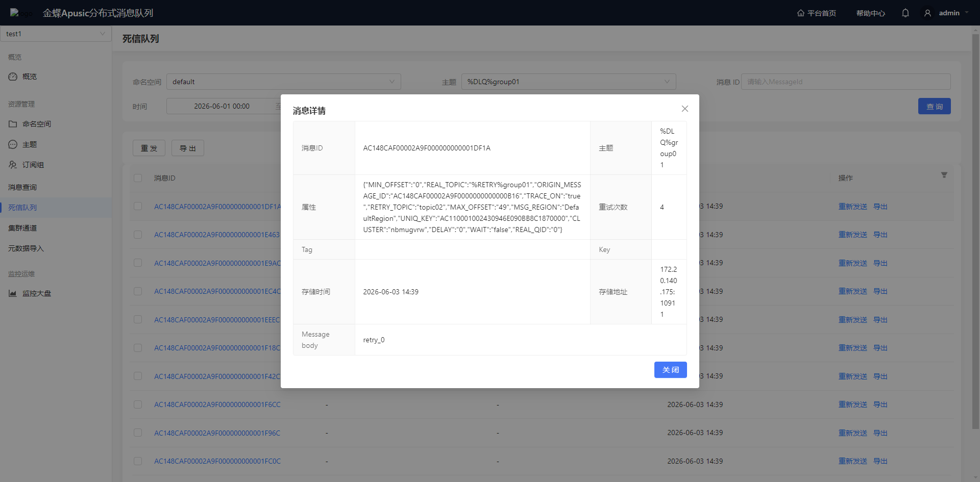Go to 平台首页 home link
Image resolution: width=980 pixels, height=482 pixels.
[817, 13]
